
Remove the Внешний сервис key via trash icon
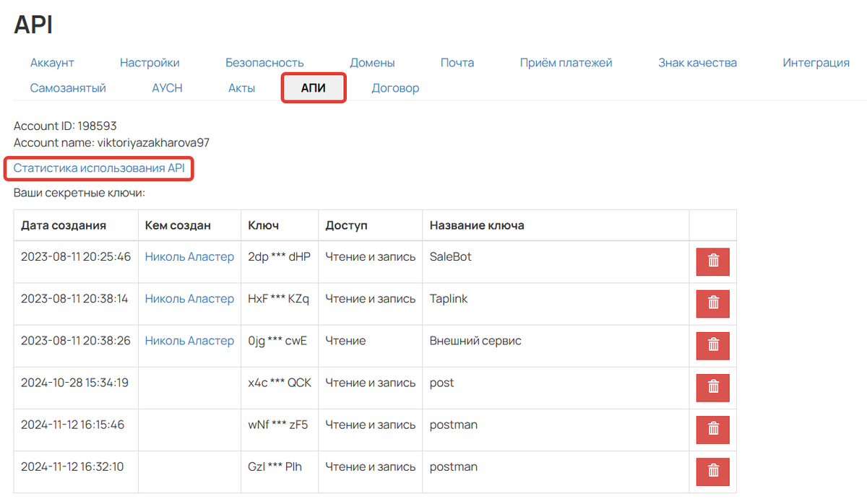click(x=712, y=346)
